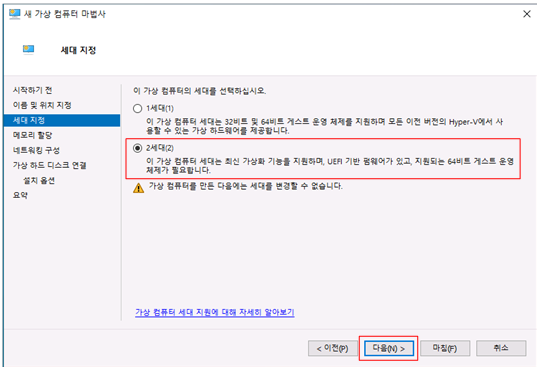
Task: Click the 이 가상 컴퓨터의 세대를 선택하십시오 text
Action: (x=199, y=91)
